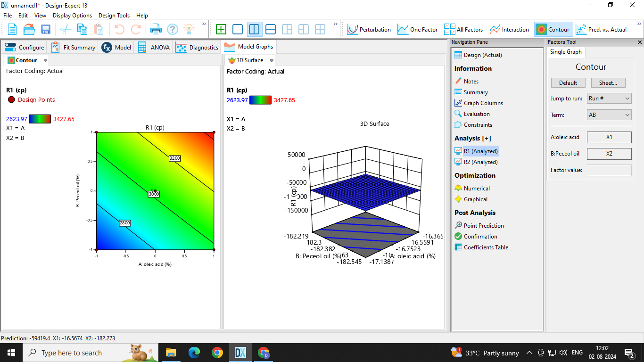
Task: Open the 3D Surface pane dropdown arrow
Action: (272, 60)
